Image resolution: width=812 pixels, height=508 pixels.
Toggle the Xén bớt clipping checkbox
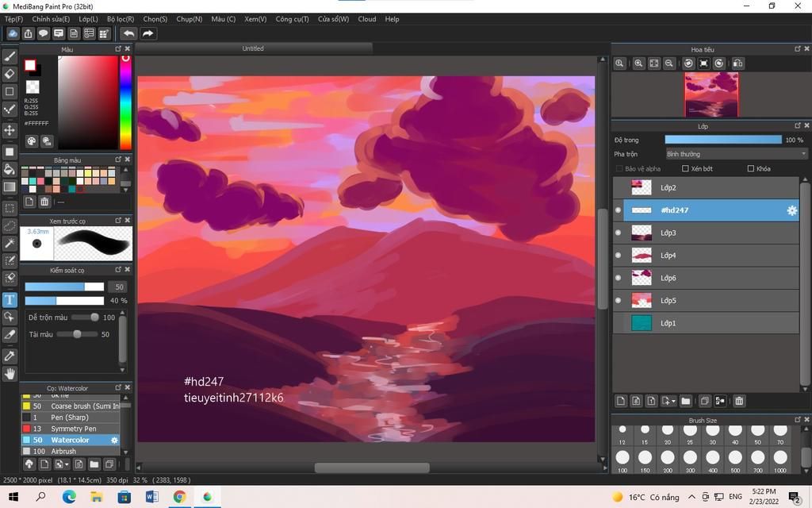click(x=685, y=168)
